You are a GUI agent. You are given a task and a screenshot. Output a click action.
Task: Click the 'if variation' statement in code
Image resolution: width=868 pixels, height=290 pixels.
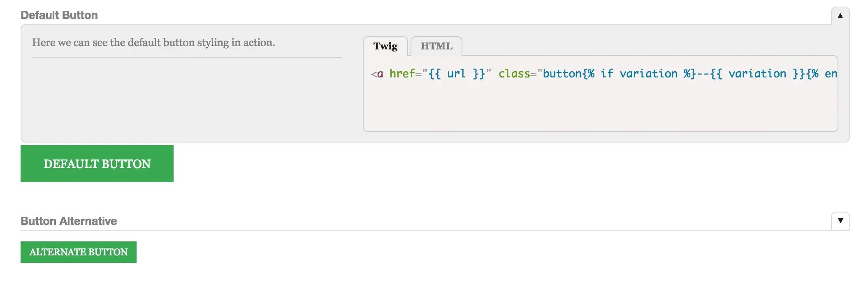point(639,74)
